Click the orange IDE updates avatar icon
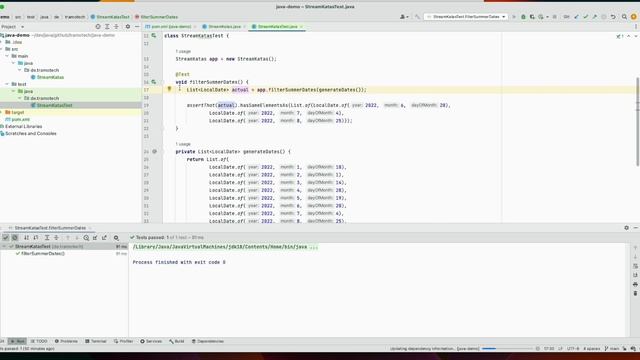The width and height of the screenshot is (640, 360). point(634,17)
